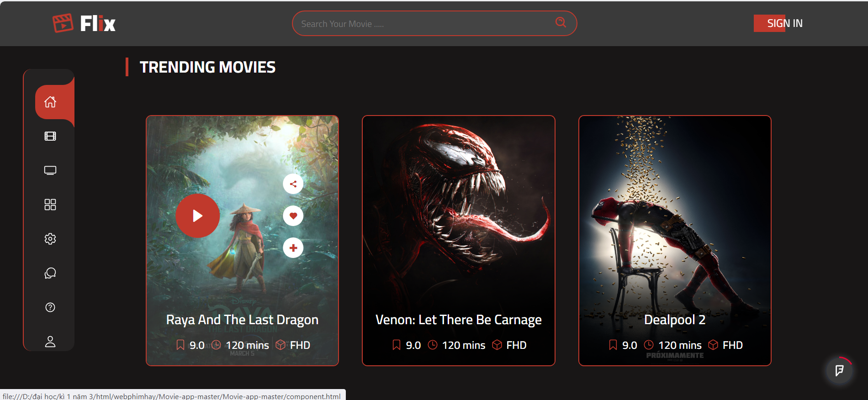Favorite Raya with the heart icon
Viewport: 868px width, 400px height.
coord(293,216)
